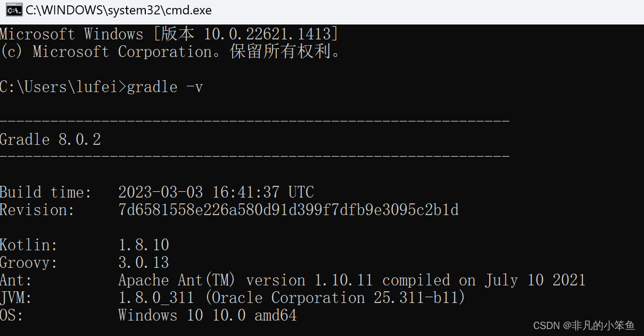Image resolution: width=644 pixels, height=336 pixels.
Task: Click the Microsoft Corporation copyright line
Action: tap(170, 52)
